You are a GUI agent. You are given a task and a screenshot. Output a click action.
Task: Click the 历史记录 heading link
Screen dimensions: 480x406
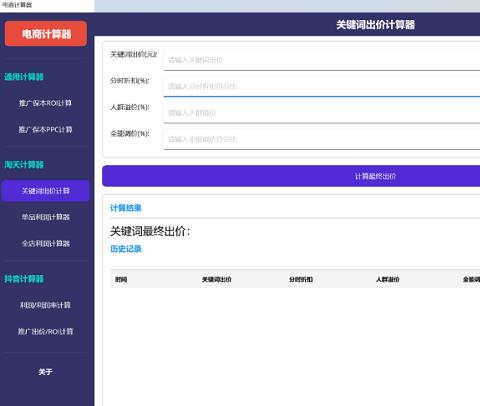point(126,249)
